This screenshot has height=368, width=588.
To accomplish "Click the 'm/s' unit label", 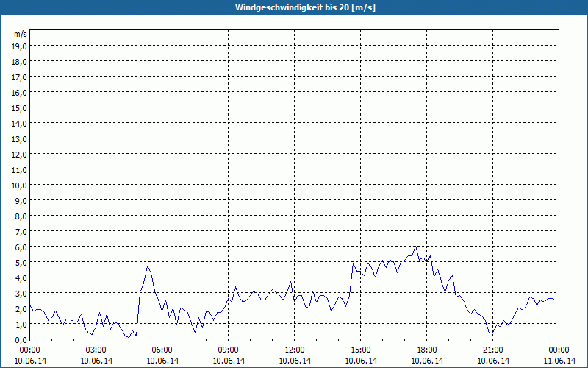I will click(21, 34).
